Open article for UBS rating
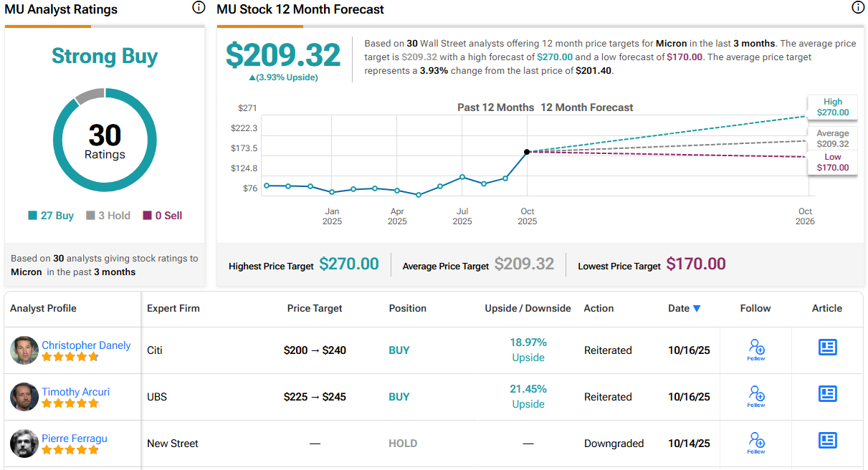868x470 pixels. [827, 394]
